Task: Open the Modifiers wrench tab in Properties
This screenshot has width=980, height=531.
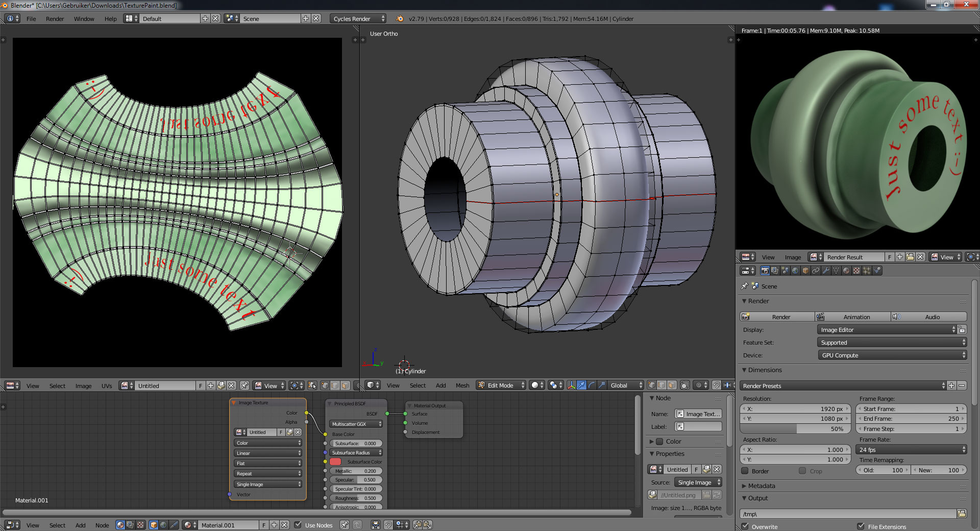Action: point(826,271)
